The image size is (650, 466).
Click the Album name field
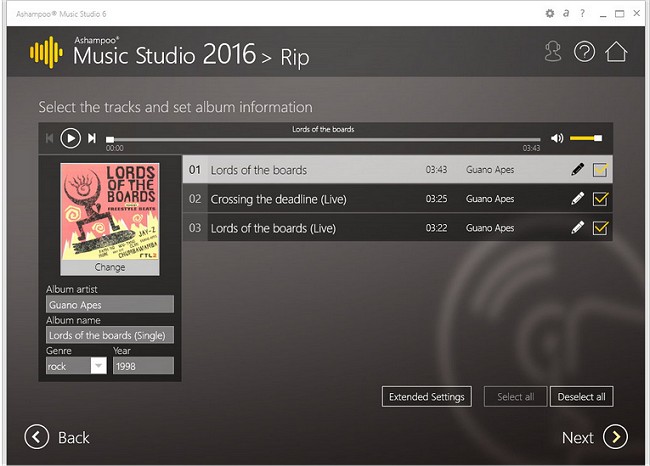click(x=110, y=335)
